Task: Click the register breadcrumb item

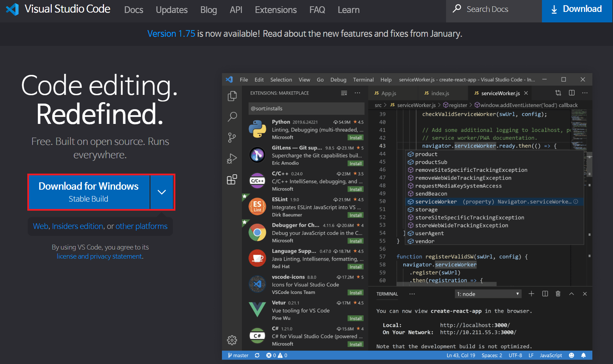Action: (x=455, y=105)
